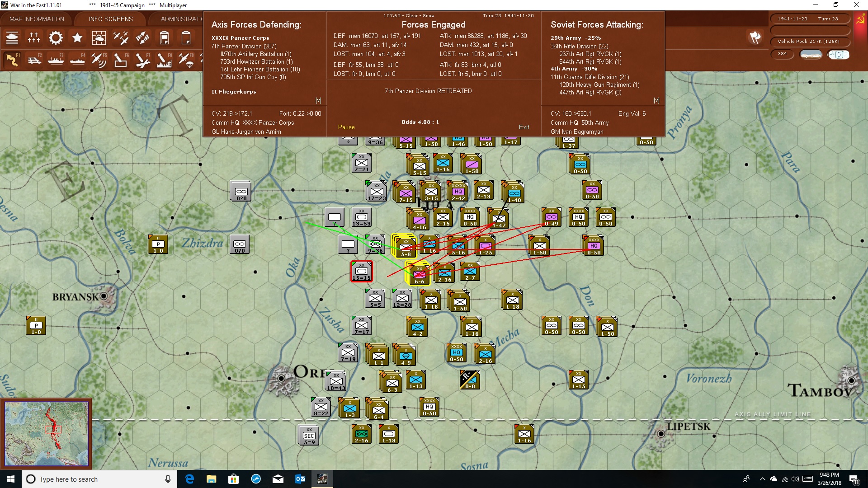Image resolution: width=868 pixels, height=488 pixels.
Task: Select the F1 move mode
Action: (12, 60)
